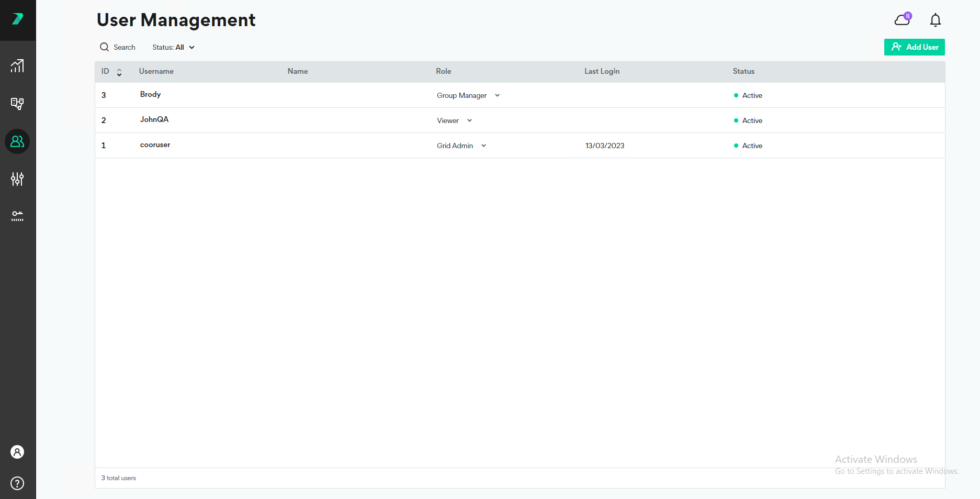Open JohnQA's Viewer role dropdown
The width and height of the screenshot is (980, 499).
(469, 120)
